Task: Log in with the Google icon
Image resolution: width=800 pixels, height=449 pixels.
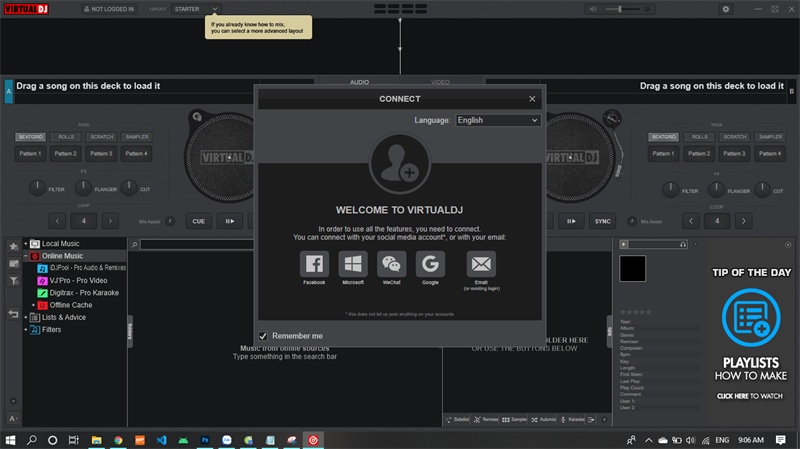Action: [x=430, y=264]
